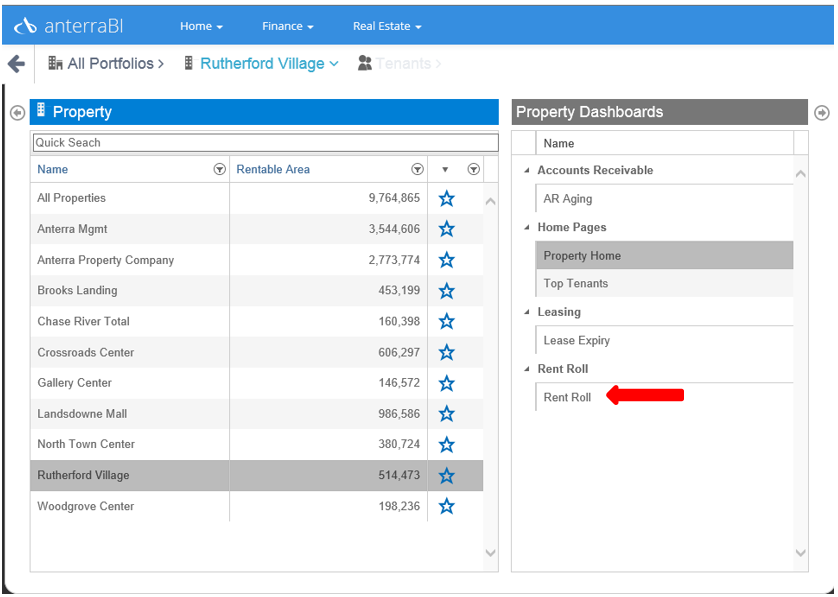Open the Rutherford Village breadcrumb dropdown

pyautogui.click(x=261, y=63)
